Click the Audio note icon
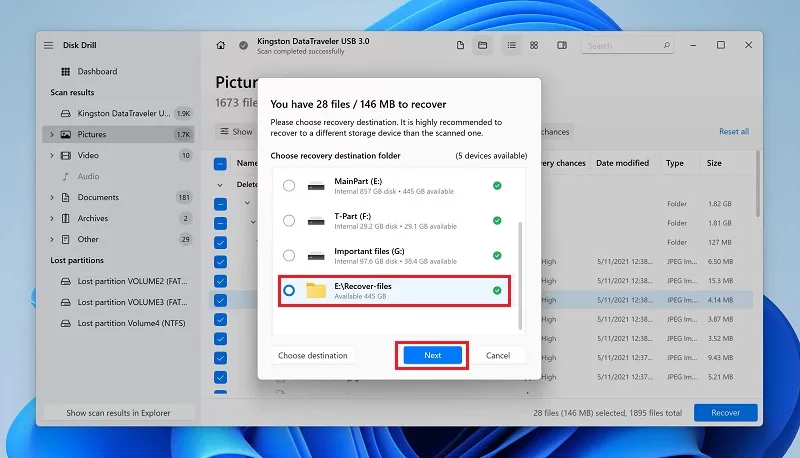 pos(65,176)
